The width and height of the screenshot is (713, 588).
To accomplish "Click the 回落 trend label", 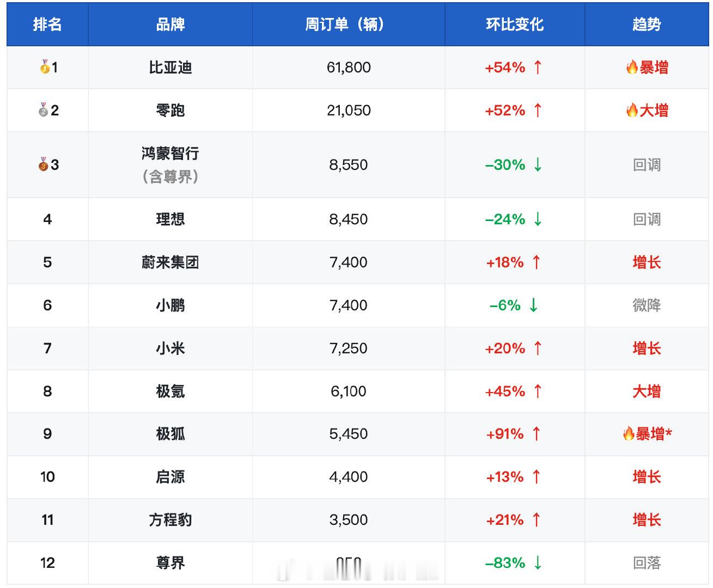I will pyautogui.click(x=647, y=562).
